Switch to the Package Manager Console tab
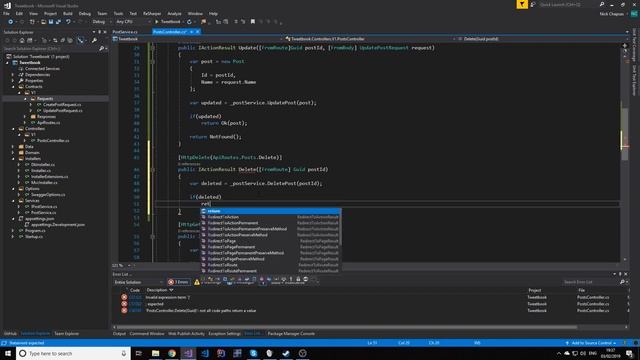 pyautogui.click(x=291, y=334)
